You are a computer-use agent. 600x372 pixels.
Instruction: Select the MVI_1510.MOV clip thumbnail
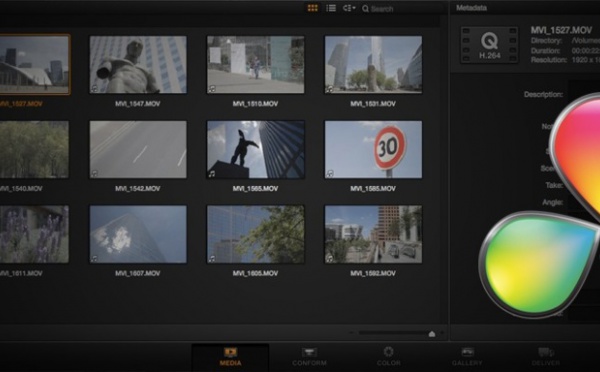256,65
